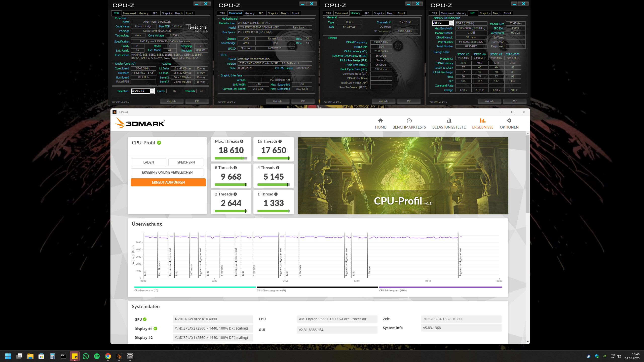Click green checkmark beside CPU-Profil title
Viewport: 644px width, 362px height.
[159, 143]
